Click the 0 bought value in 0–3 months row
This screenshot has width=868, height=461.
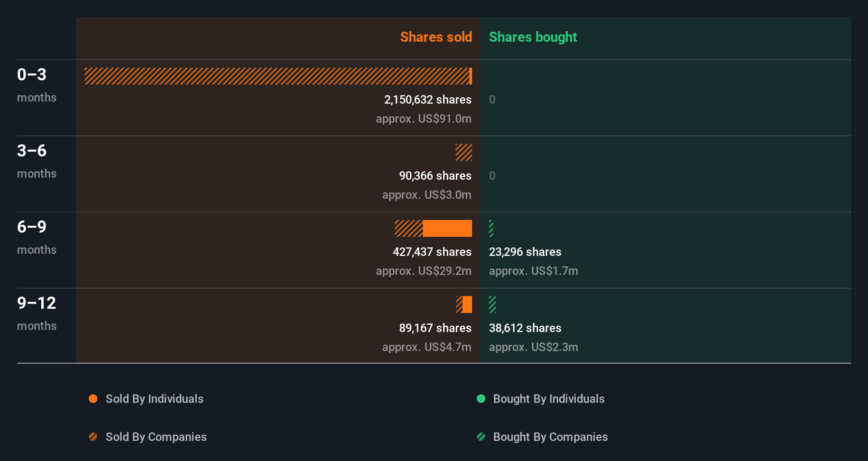pos(492,99)
